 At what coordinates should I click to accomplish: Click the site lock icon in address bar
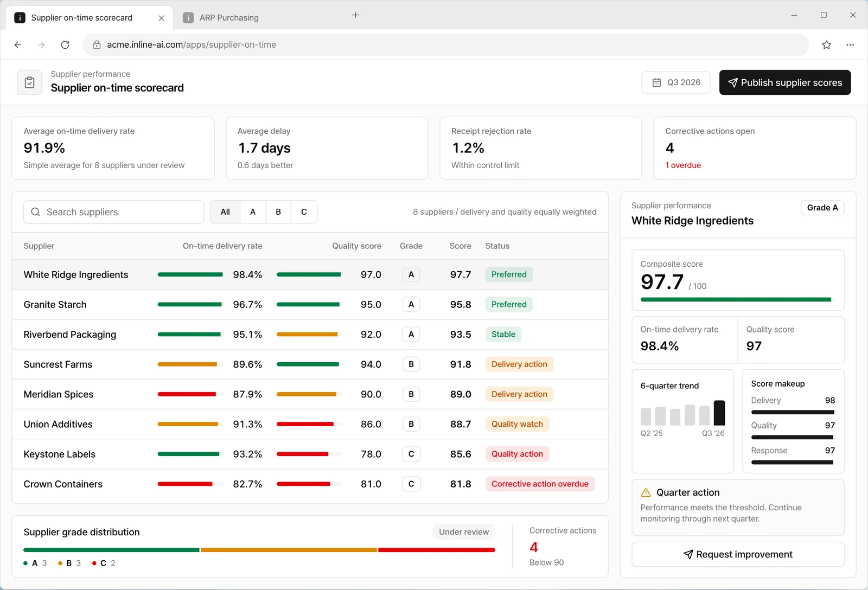97,45
